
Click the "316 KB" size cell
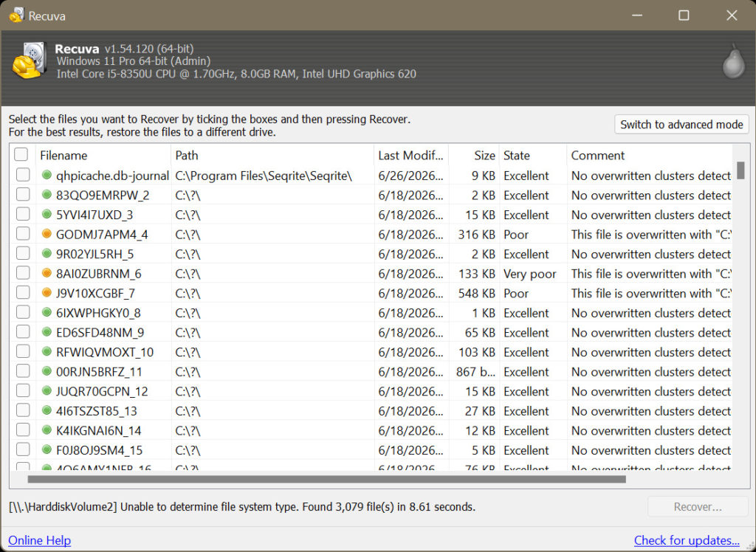(476, 235)
